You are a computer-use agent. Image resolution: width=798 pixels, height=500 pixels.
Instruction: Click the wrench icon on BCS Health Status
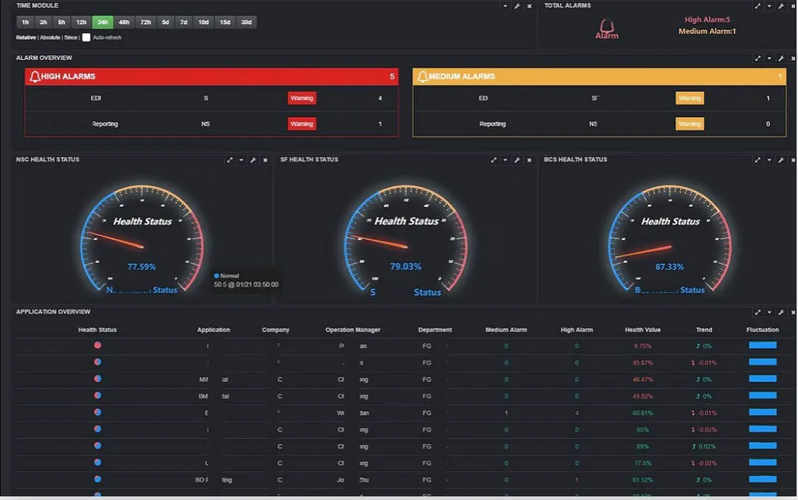click(781, 160)
